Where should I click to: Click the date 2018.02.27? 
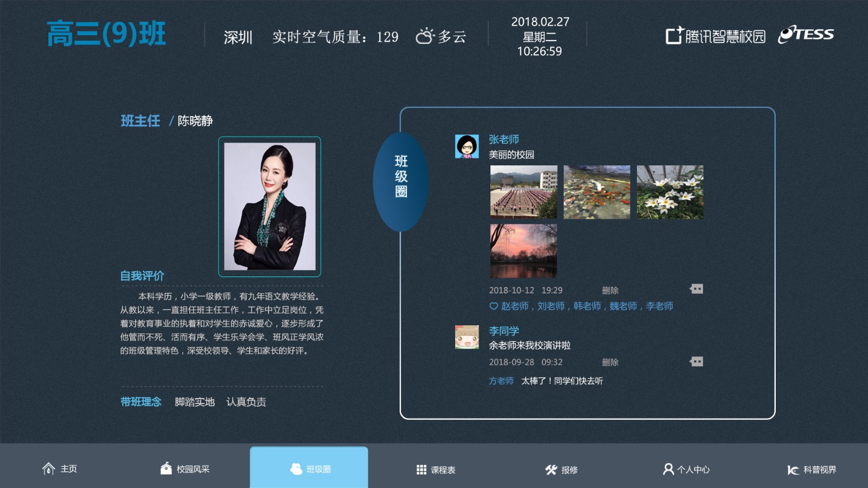point(540,22)
